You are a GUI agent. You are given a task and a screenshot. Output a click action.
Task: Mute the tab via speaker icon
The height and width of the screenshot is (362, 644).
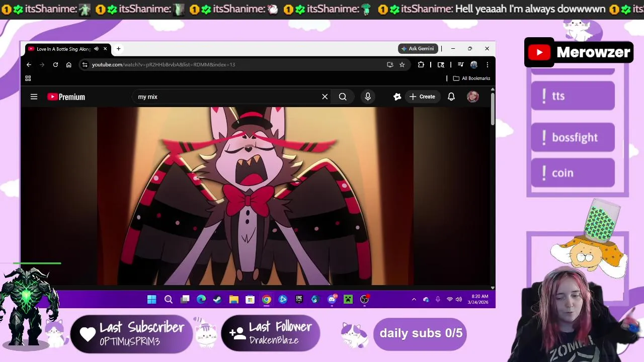coord(96,49)
